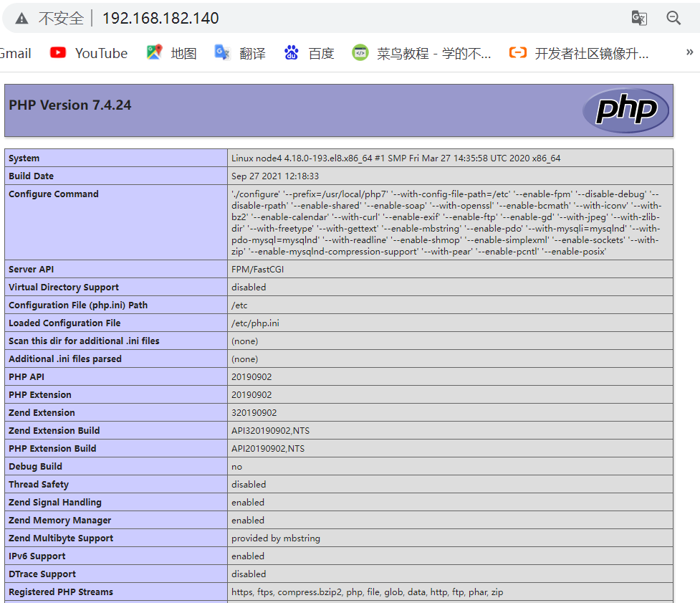The image size is (700, 603).
Task: Click the Zend Extension Build label
Action: point(54,430)
